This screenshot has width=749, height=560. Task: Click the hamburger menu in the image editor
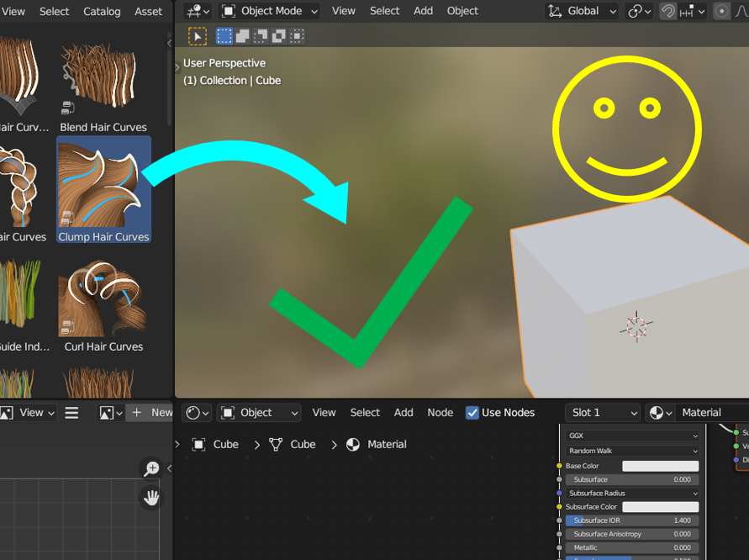coord(71,413)
